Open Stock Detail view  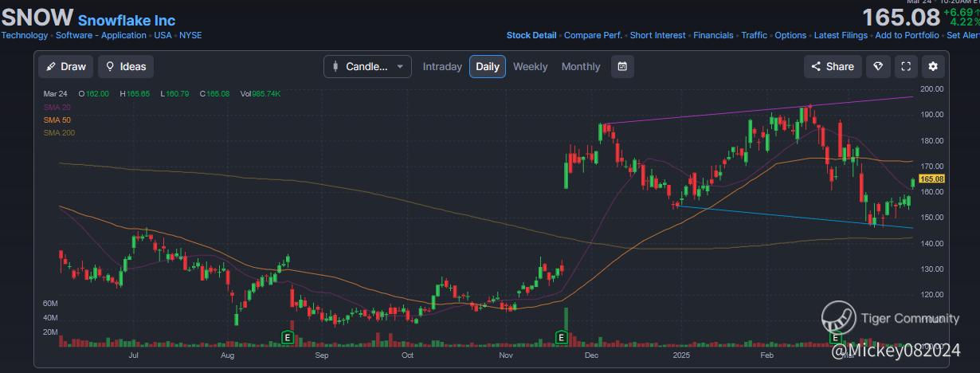(531, 35)
